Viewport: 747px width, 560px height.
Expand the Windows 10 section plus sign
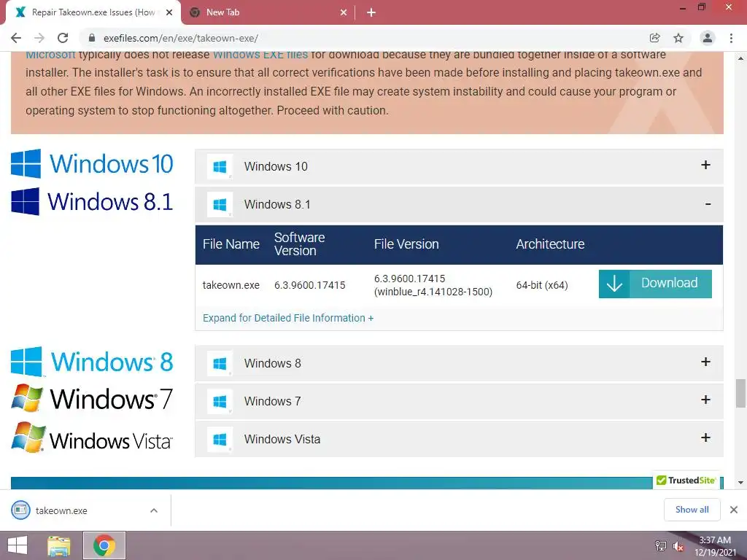[705, 166]
